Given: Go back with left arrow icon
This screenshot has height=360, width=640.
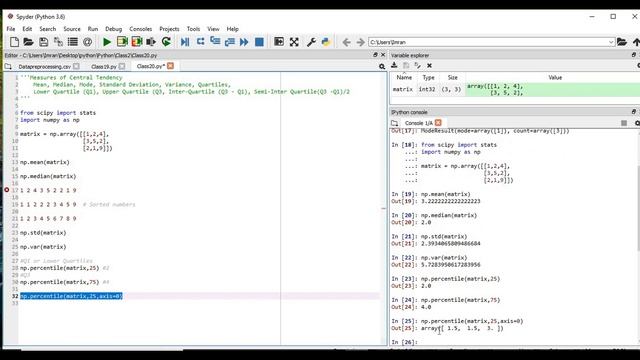Looking at the screenshot, I should pyautogui.click(x=346, y=42).
